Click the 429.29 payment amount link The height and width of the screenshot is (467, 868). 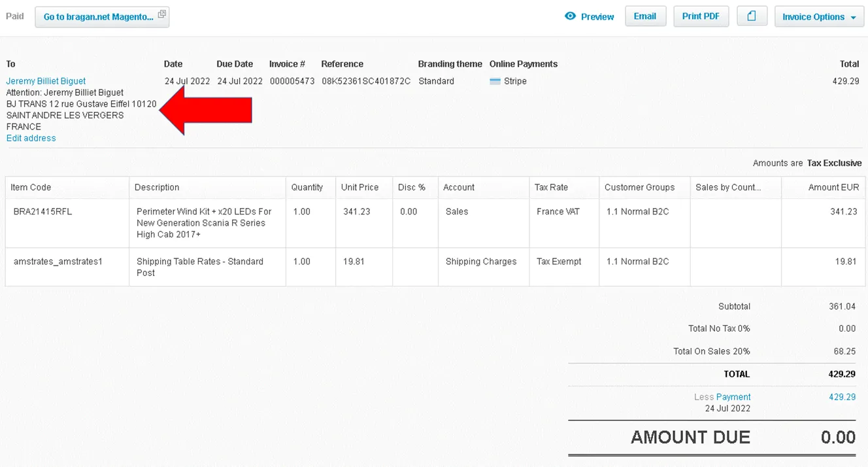pyautogui.click(x=842, y=397)
